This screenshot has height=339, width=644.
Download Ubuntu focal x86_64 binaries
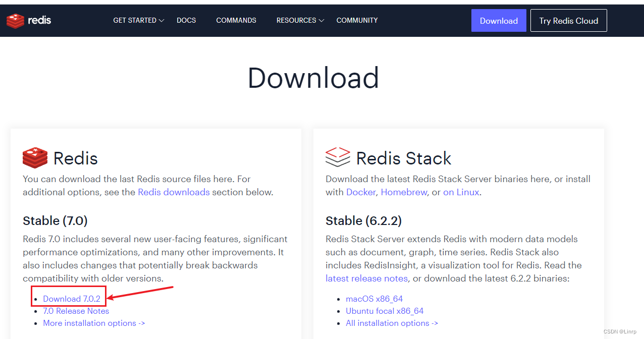point(385,311)
